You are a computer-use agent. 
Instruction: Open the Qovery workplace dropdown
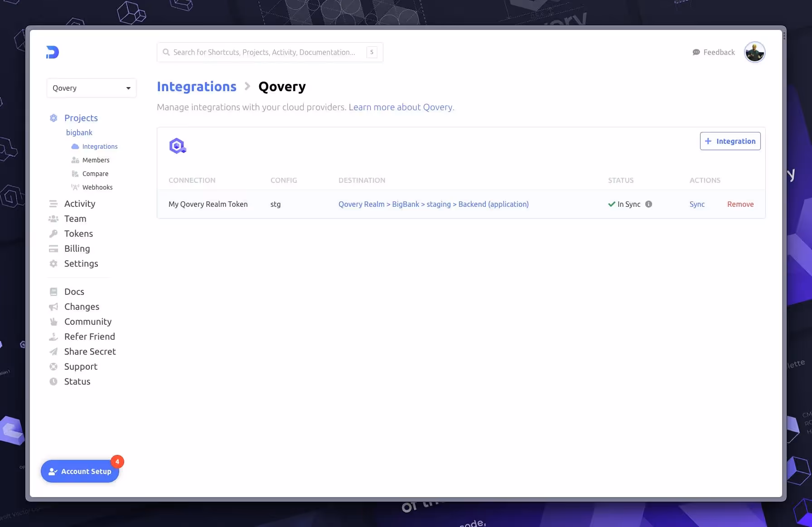pos(92,88)
